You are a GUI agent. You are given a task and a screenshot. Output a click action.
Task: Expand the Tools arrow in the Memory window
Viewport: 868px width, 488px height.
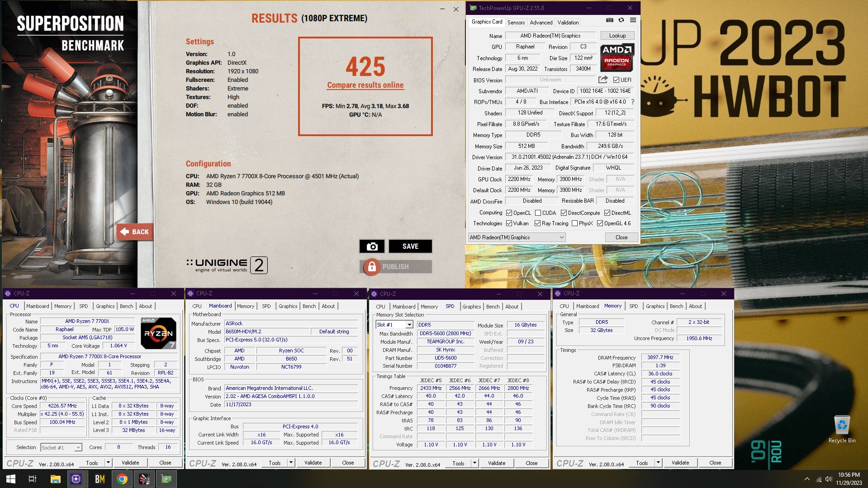(x=658, y=463)
